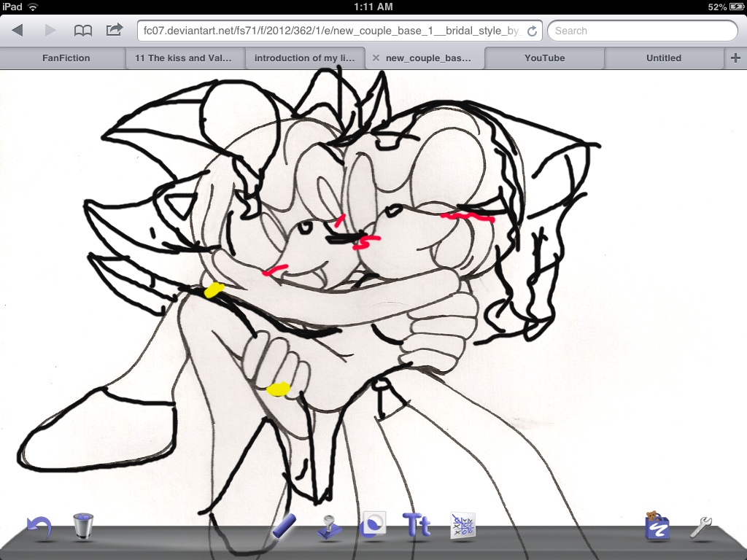Switch to the '11 The kiss and Val...' tab
This screenshot has width=747, height=560.
(x=183, y=58)
